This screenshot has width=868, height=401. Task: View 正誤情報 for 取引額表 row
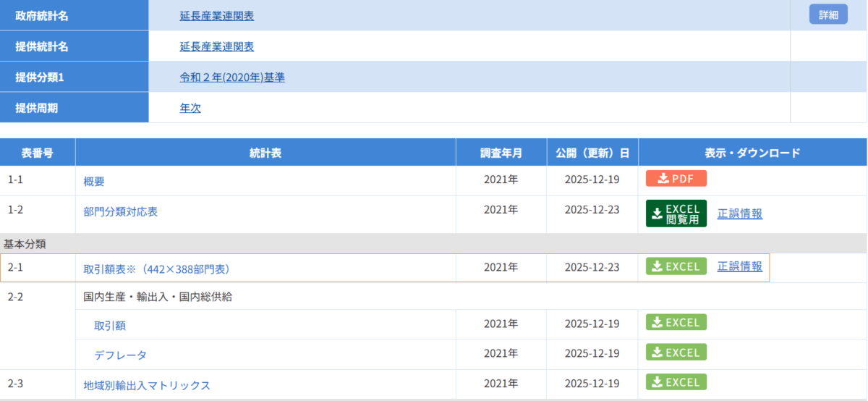click(x=739, y=266)
